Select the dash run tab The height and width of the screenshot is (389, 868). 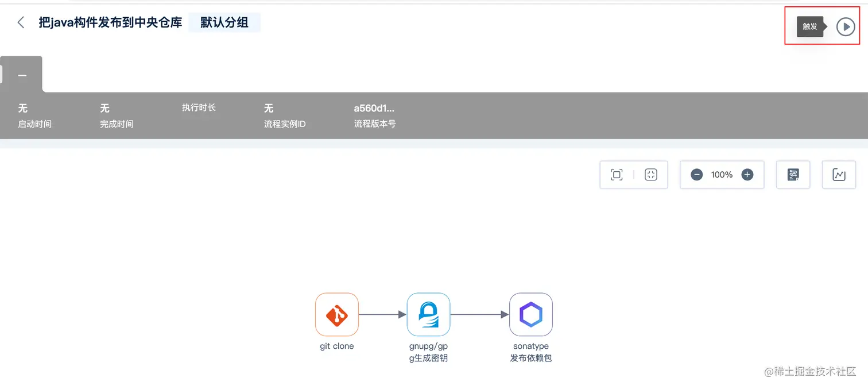pyautogui.click(x=22, y=75)
